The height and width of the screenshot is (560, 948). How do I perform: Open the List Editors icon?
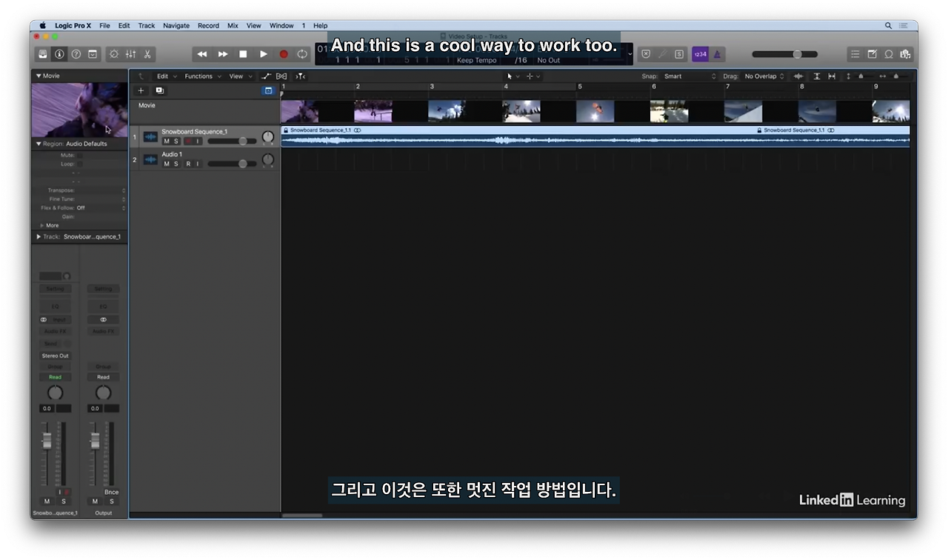point(855,54)
